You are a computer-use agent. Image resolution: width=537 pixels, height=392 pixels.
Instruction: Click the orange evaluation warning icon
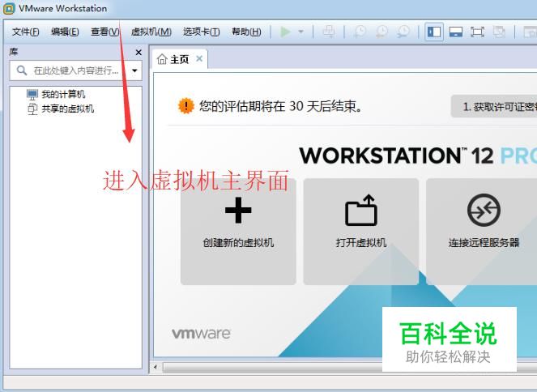click(x=186, y=106)
